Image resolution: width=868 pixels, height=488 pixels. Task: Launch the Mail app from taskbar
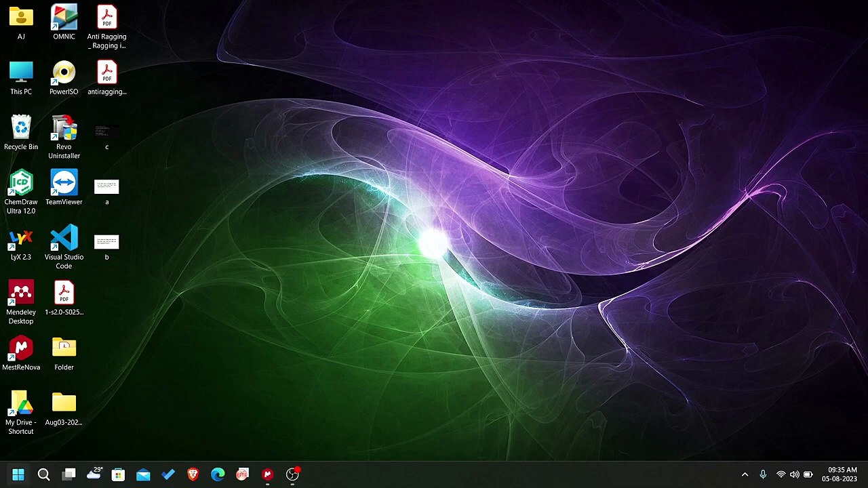tap(143, 474)
